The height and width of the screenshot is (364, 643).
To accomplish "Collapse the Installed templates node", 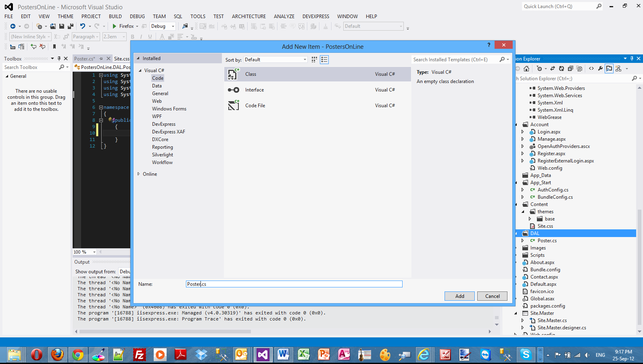I will (138, 58).
